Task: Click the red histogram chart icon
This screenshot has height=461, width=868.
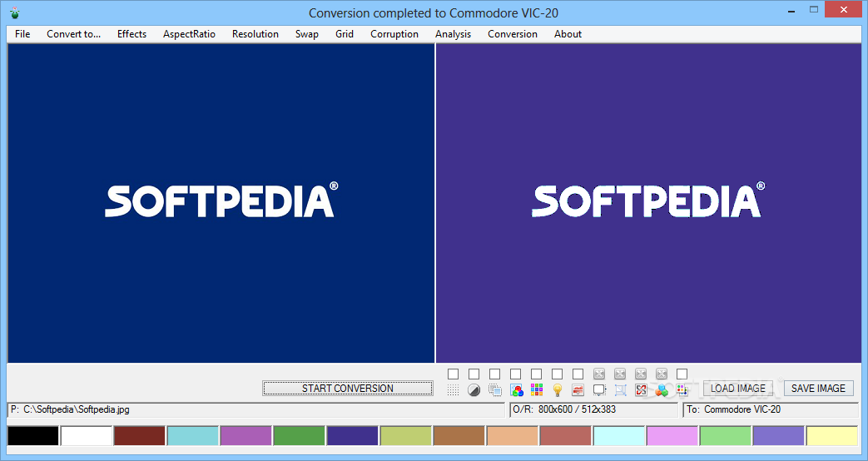Action: (578, 390)
